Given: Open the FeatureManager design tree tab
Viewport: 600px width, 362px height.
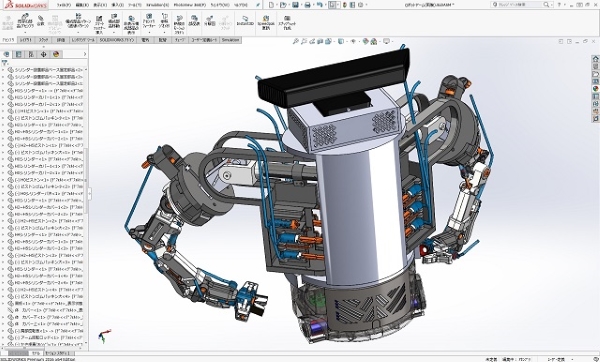Looking at the screenshot, I should pyautogui.click(x=7, y=54).
